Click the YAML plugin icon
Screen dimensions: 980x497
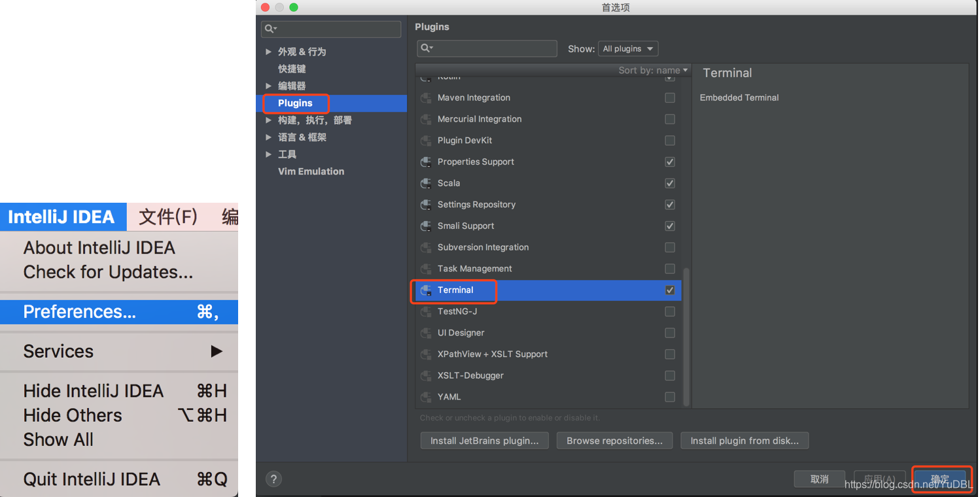[426, 397]
